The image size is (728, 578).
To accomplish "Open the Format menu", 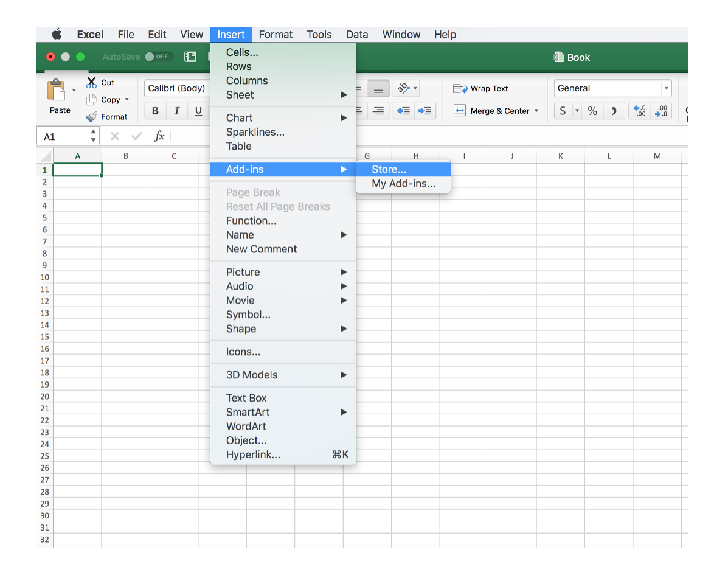I will pos(276,35).
